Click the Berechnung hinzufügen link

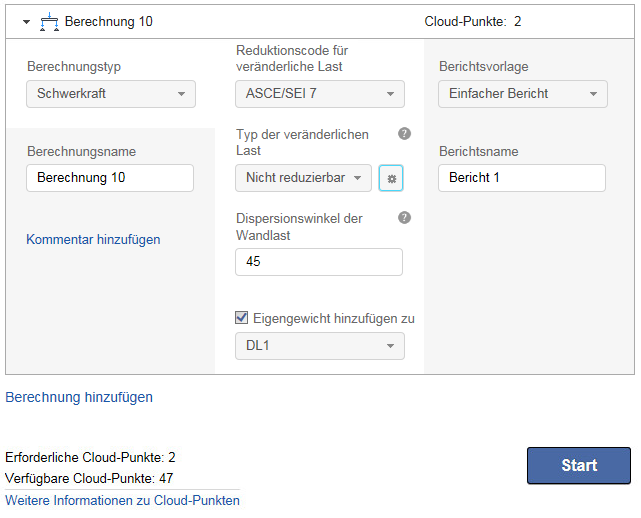coord(79,397)
